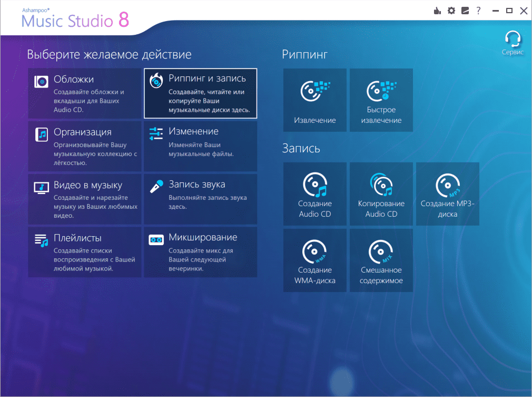This screenshot has height=397, width=532.
Task: Select the Риппинг и запись heading
Action: coord(208,79)
